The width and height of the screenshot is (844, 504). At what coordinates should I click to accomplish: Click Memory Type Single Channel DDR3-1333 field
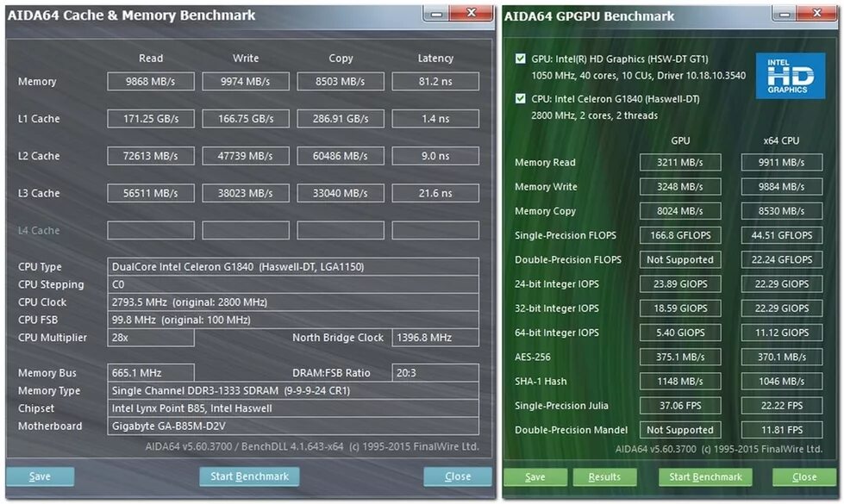pyautogui.click(x=293, y=390)
